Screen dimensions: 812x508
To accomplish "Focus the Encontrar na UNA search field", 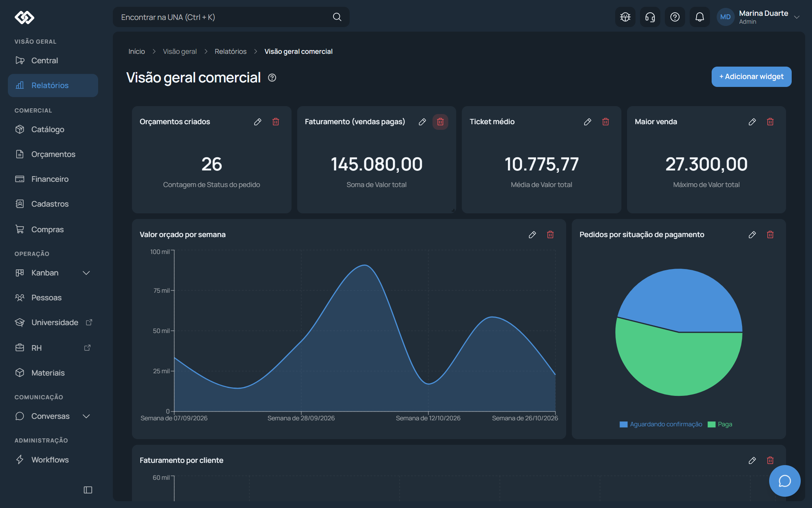I will pyautogui.click(x=231, y=17).
